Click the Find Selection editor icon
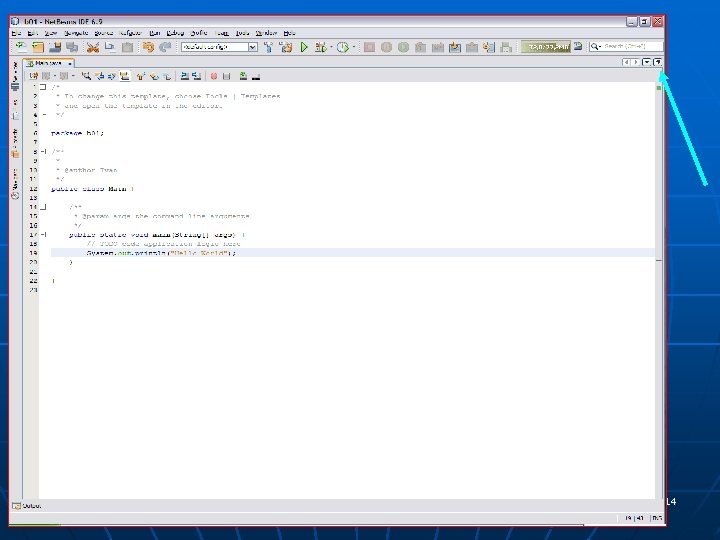The width and height of the screenshot is (720, 540). point(86,76)
